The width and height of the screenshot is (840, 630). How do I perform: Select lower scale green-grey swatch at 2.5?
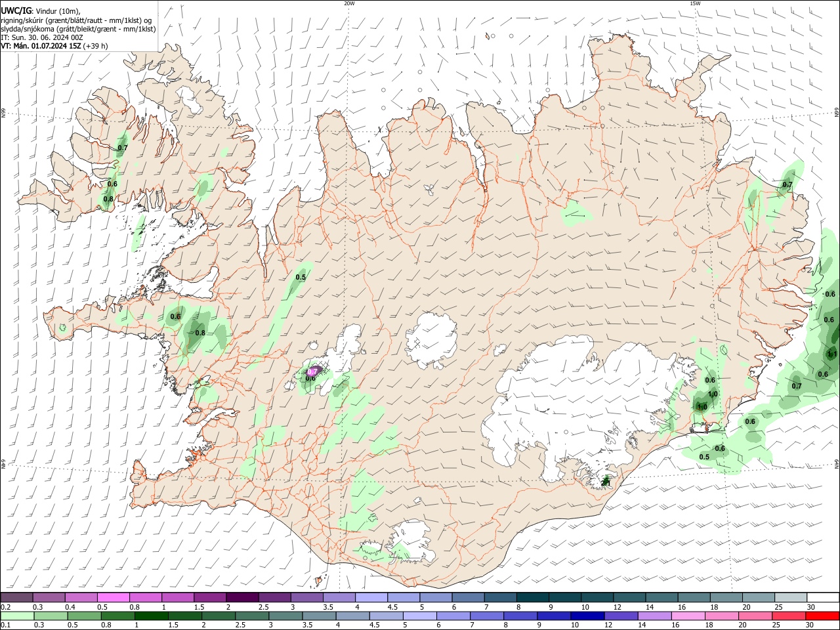(252, 616)
